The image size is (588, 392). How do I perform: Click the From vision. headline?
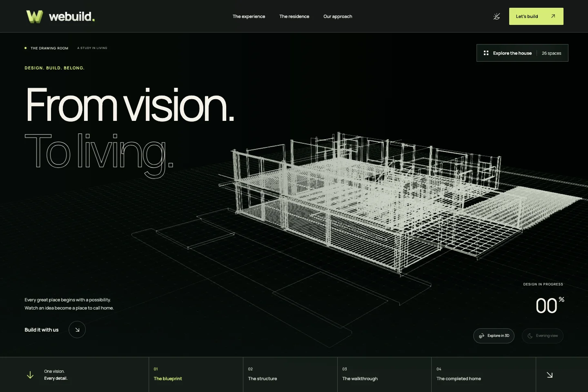[x=130, y=105]
